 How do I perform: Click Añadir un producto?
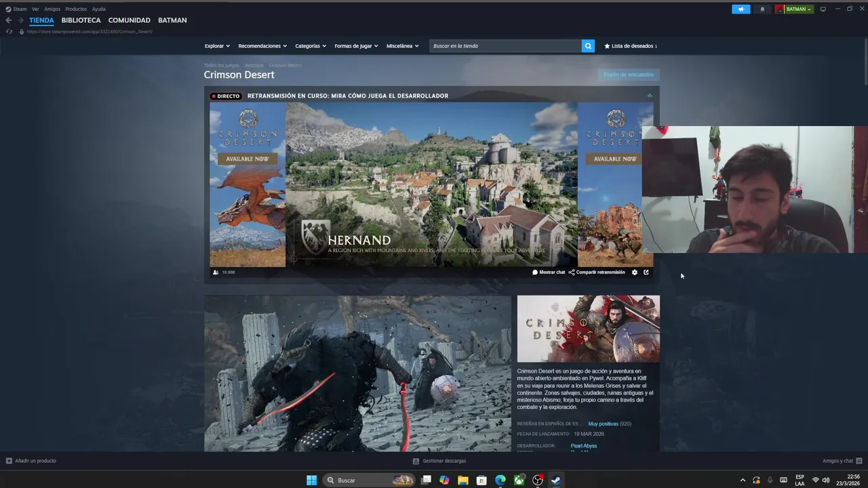[x=31, y=461]
